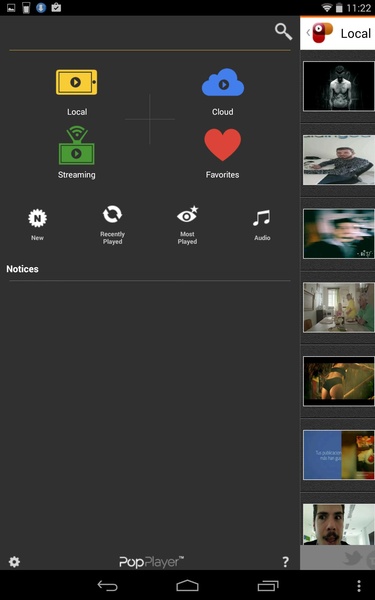
Task: Open the kitchen scene video thumbnail
Action: click(339, 307)
